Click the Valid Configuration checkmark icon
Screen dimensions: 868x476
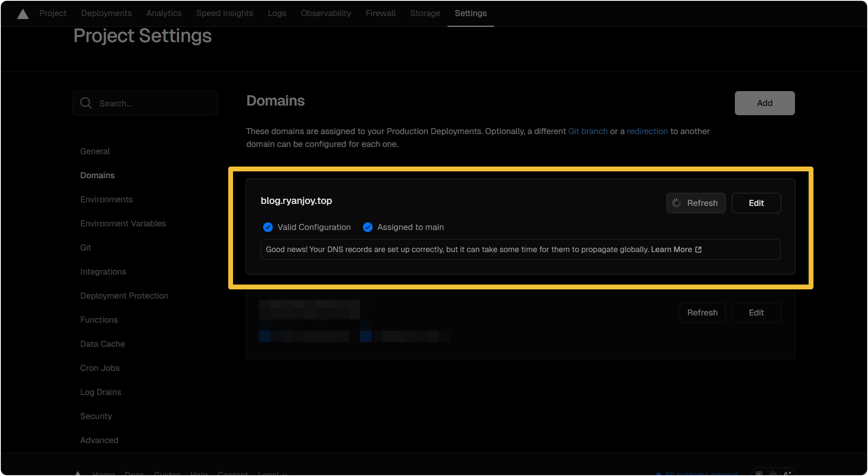point(268,228)
